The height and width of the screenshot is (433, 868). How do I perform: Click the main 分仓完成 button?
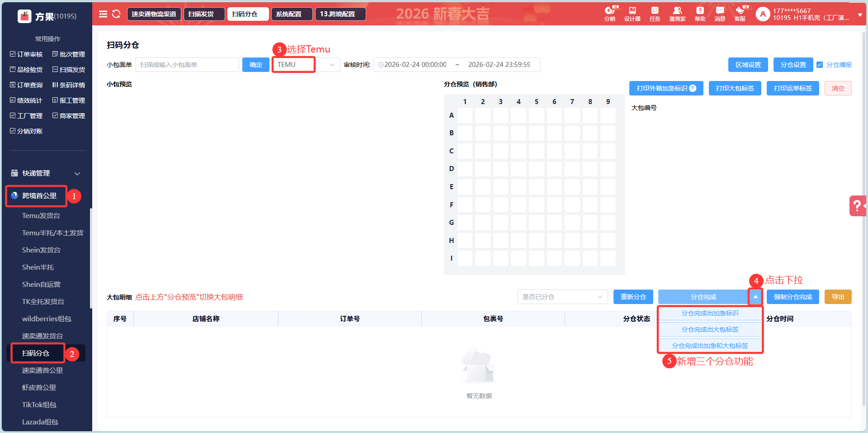click(x=703, y=297)
